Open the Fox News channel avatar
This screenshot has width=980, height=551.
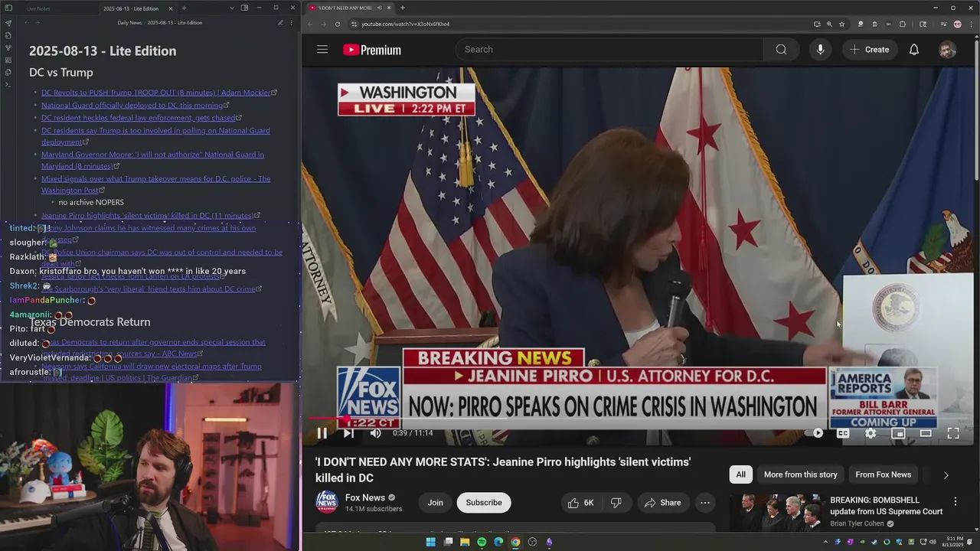coord(327,502)
